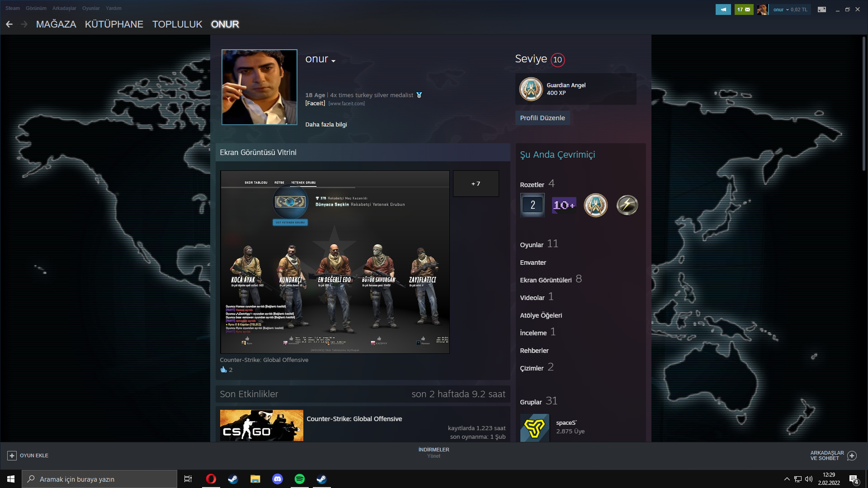Open the CS:GO showcase screenshot
868x488 pixels.
coord(335,262)
